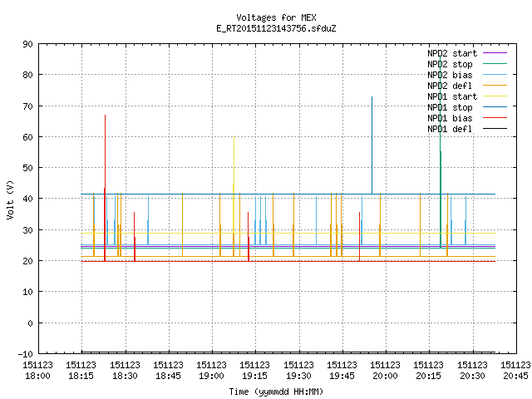The height and width of the screenshot is (399, 532).
Task: Click the 151123 20:00 time tick label
Action: coord(385,371)
